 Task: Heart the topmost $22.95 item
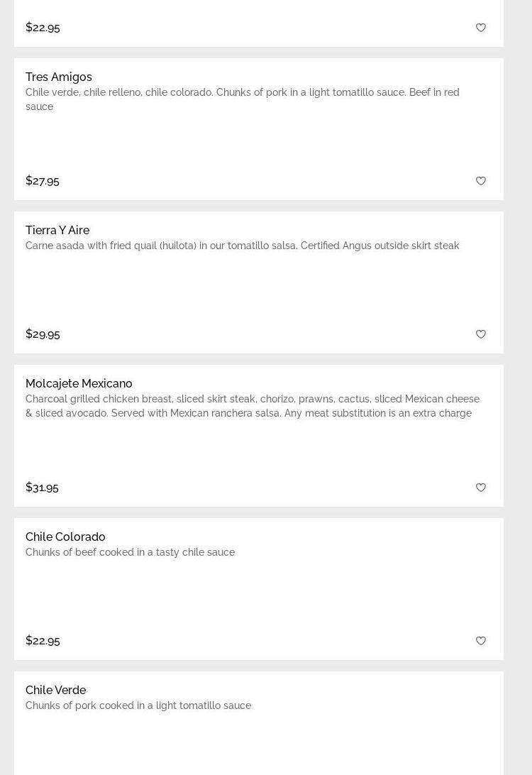pyautogui.click(x=481, y=28)
